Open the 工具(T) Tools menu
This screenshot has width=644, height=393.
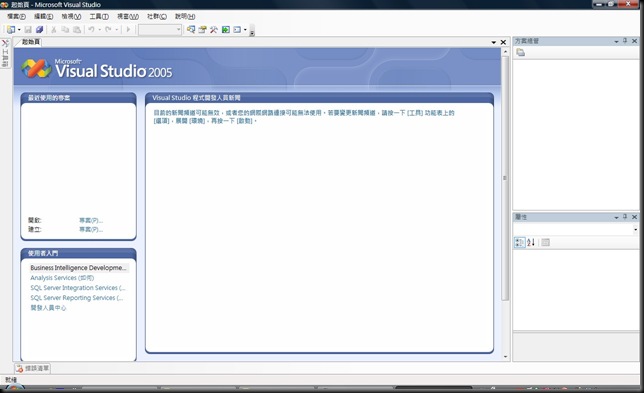pyautogui.click(x=99, y=16)
